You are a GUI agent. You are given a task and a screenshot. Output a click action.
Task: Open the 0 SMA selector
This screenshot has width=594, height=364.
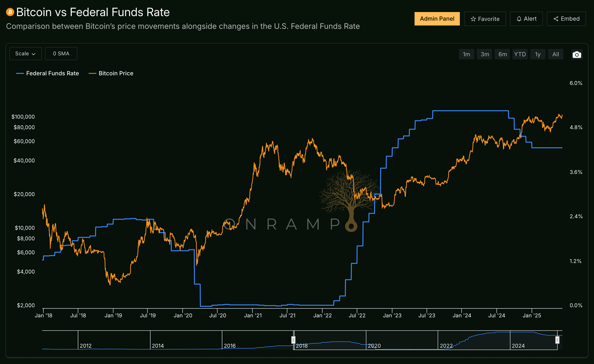click(61, 53)
